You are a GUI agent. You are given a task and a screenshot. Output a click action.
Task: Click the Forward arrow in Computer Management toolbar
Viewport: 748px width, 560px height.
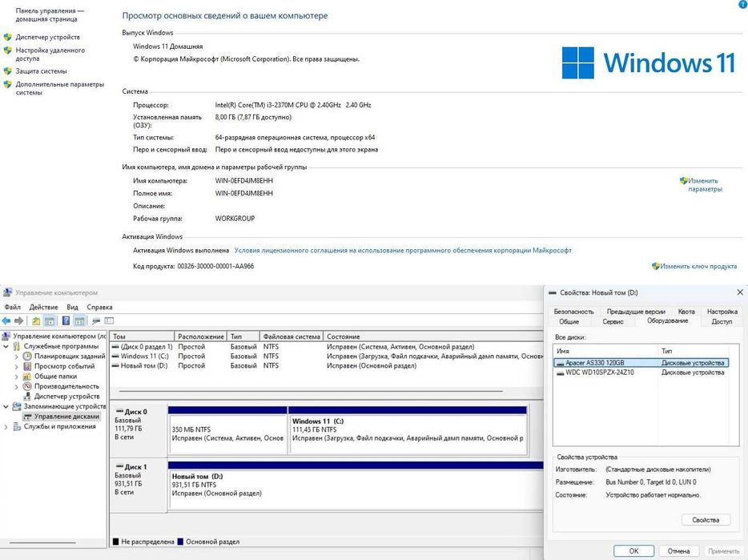(19, 320)
